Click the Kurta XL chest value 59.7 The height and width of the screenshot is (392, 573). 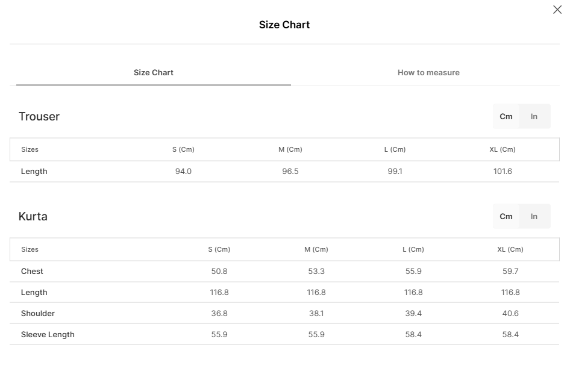[510, 271]
